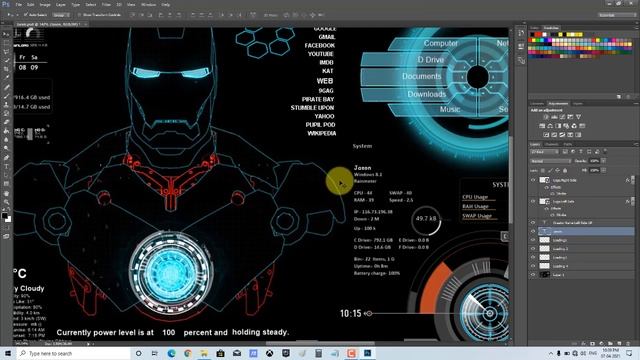This screenshot has width=640, height=360.
Task: Hide the Logo Left Side layer
Action: (x=533, y=201)
